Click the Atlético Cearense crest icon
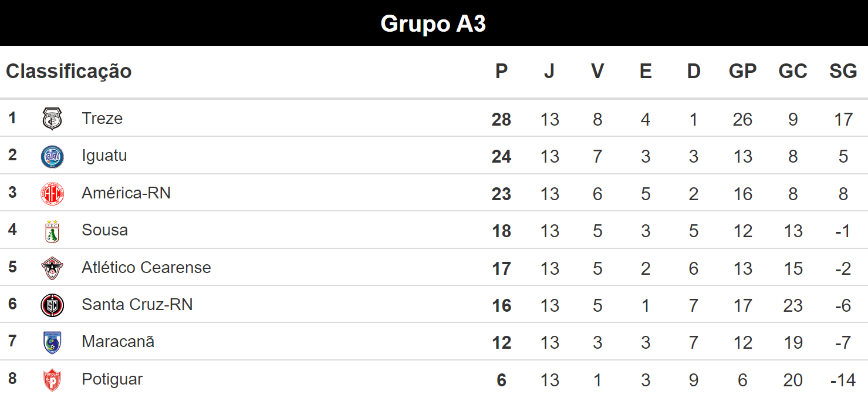 (x=52, y=268)
